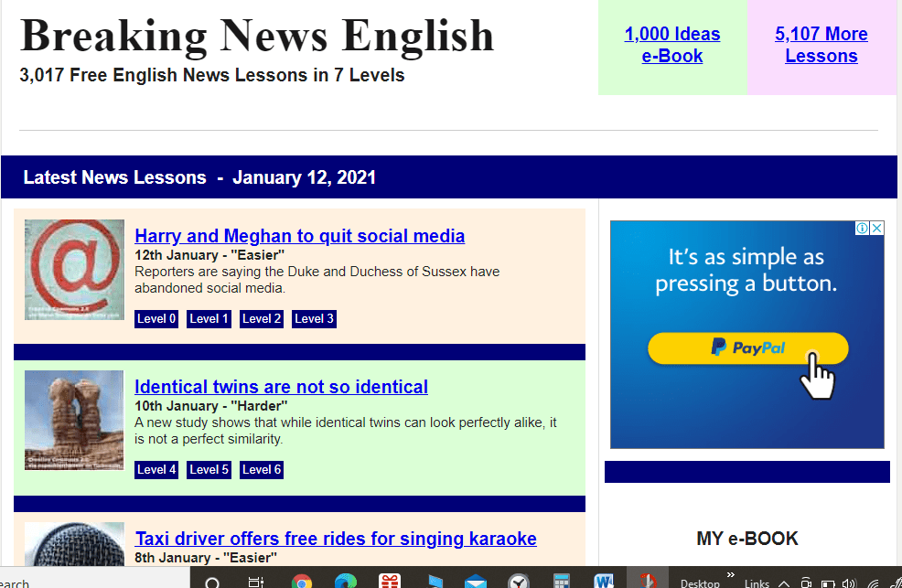Click the MY e-BOOK heading
The height and width of the screenshot is (588, 902).
pos(747,539)
